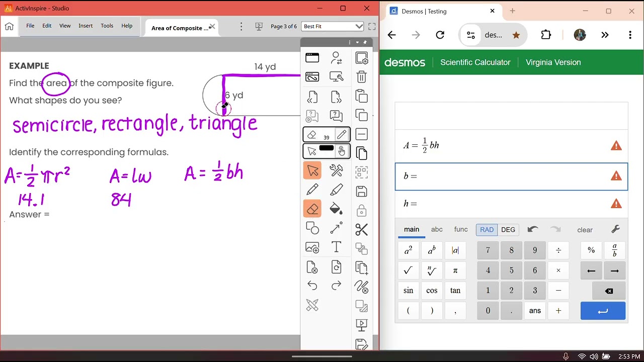Click the Insert Media image icon

pos(312,247)
